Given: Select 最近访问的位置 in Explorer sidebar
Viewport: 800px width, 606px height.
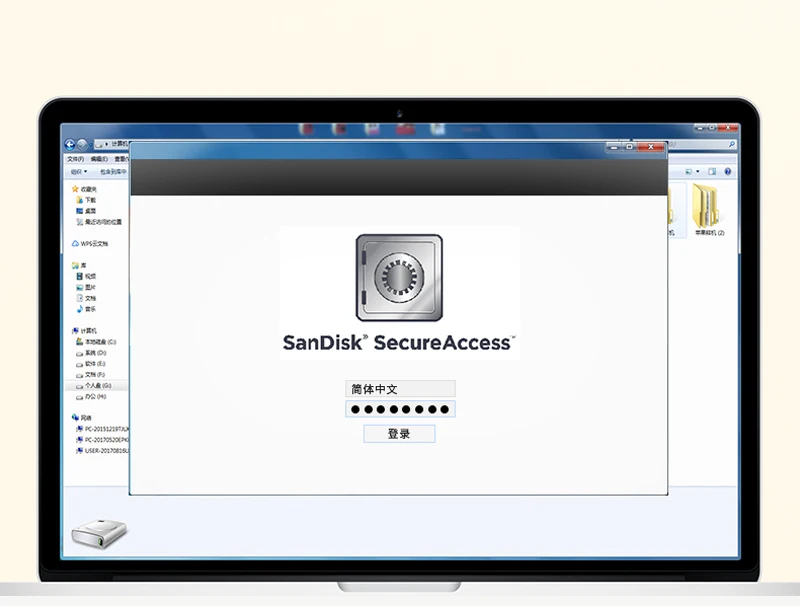Looking at the screenshot, I should coord(99,222).
